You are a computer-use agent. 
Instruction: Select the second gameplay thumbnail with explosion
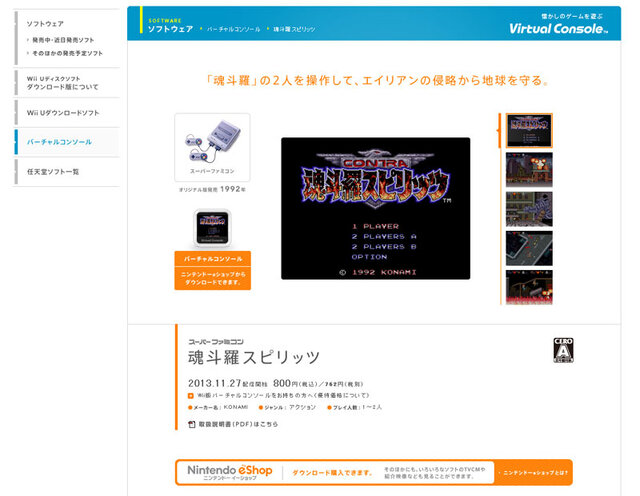coord(529,170)
